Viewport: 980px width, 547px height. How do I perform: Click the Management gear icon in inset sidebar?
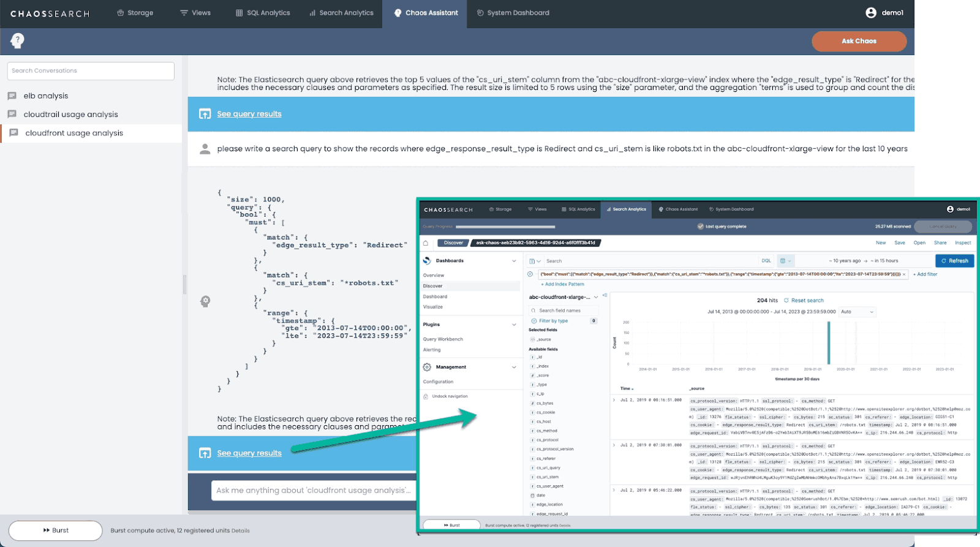pos(427,367)
